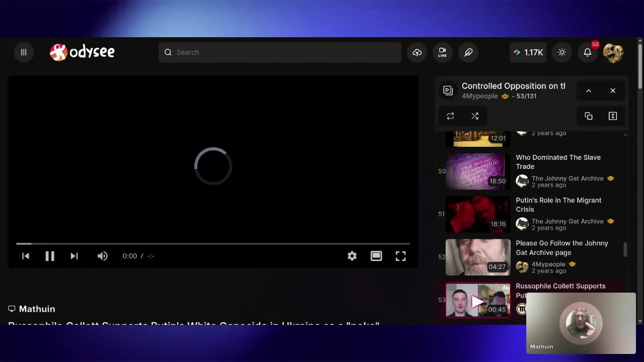Open the upload cloud icon

417,52
